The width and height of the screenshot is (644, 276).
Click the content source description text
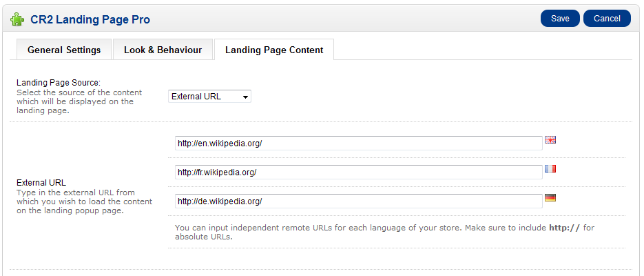point(79,101)
